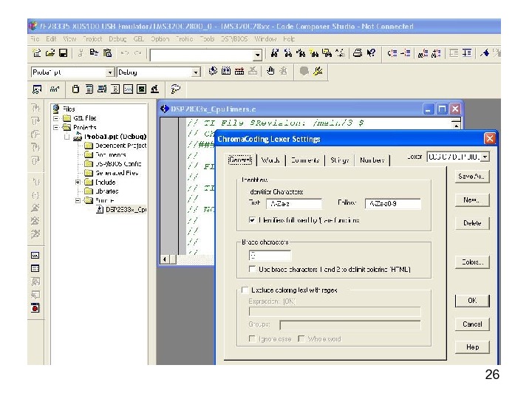The width and height of the screenshot is (532, 399).
Task: Collapse the Projects tree node
Action: (56, 127)
